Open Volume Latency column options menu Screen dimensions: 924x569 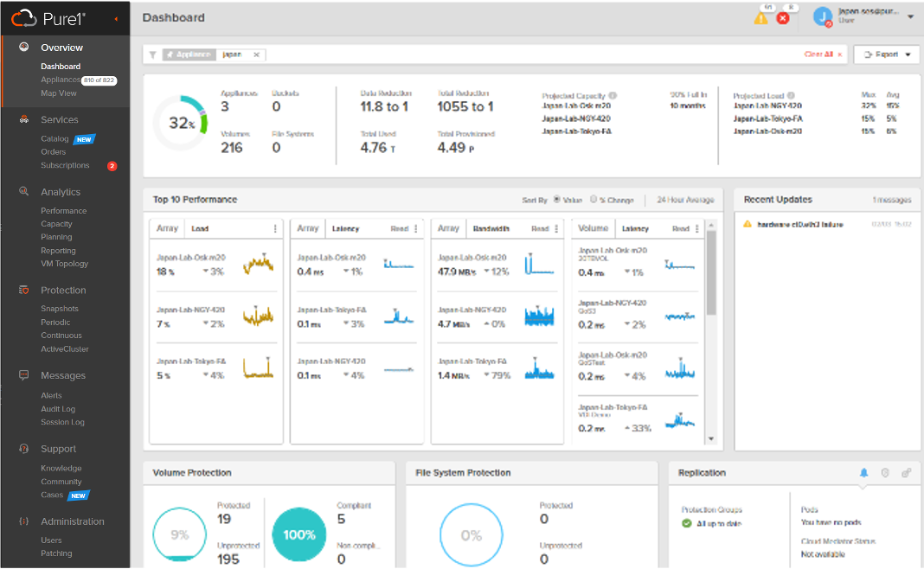tap(697, 228)
